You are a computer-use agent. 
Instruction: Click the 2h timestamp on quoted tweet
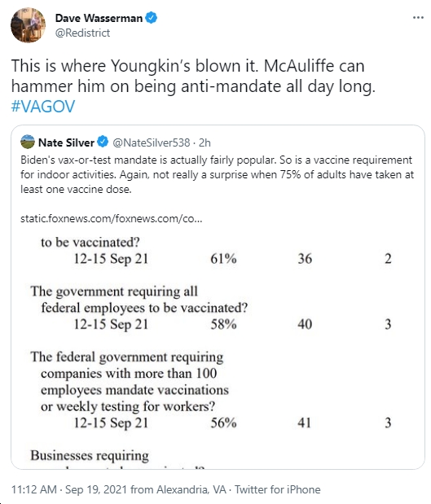(x=205, y=142)
